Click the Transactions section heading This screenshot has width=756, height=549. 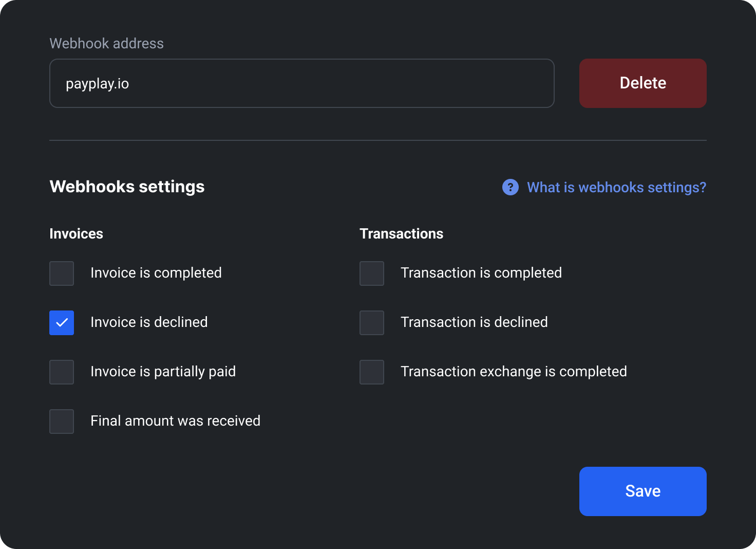pos(401,233)
